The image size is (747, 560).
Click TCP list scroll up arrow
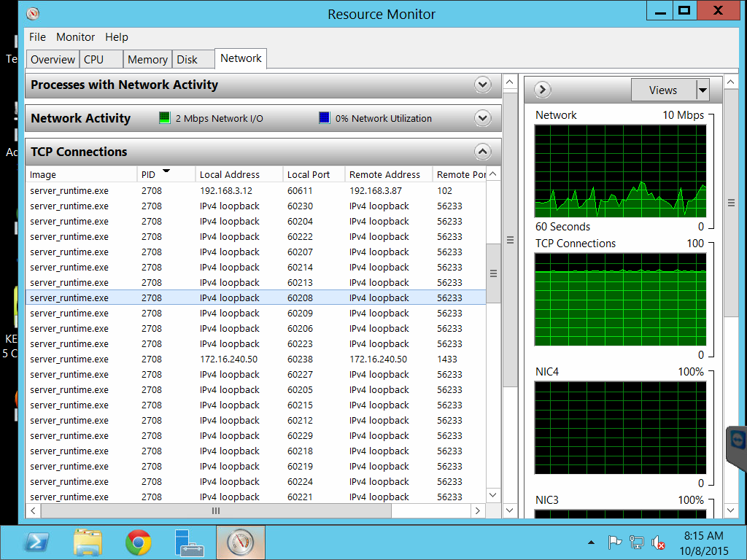[493, 174]
